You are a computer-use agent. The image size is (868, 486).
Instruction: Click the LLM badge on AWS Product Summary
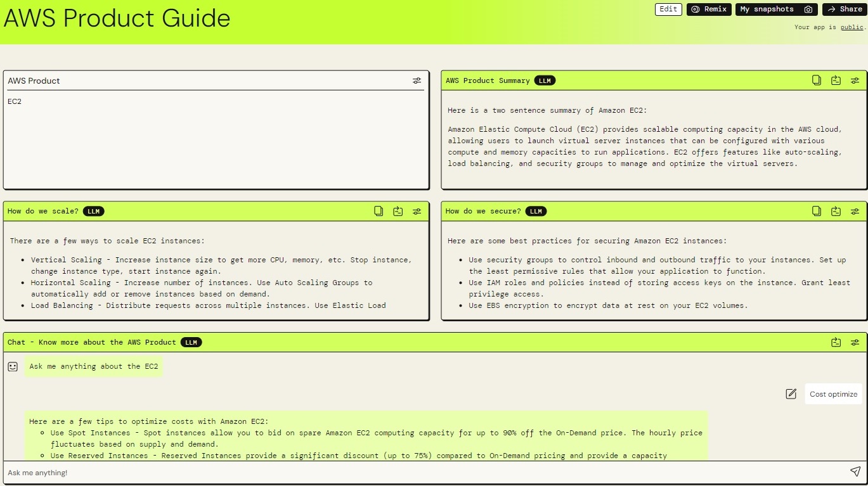pos(545,80)
